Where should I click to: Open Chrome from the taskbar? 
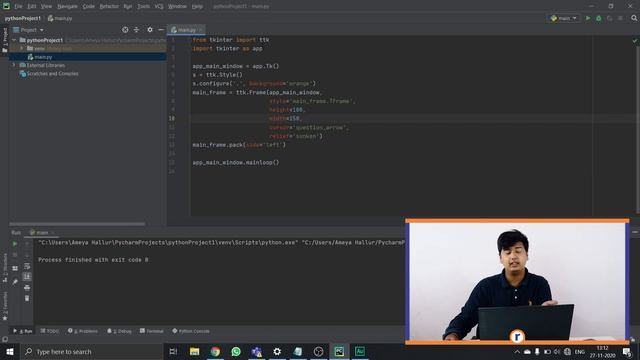click(215, 351)
